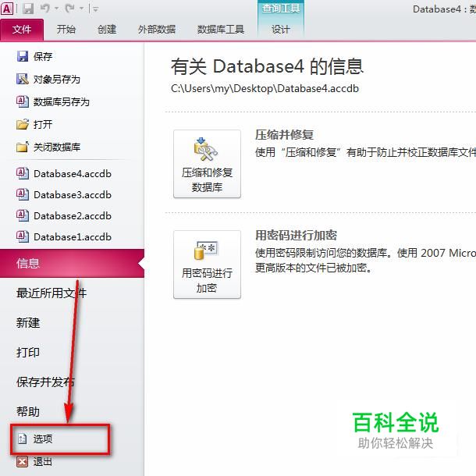Click the 压缩并修复 heading text
This screenshot has height=476, width=476.
tap(285, 135)
